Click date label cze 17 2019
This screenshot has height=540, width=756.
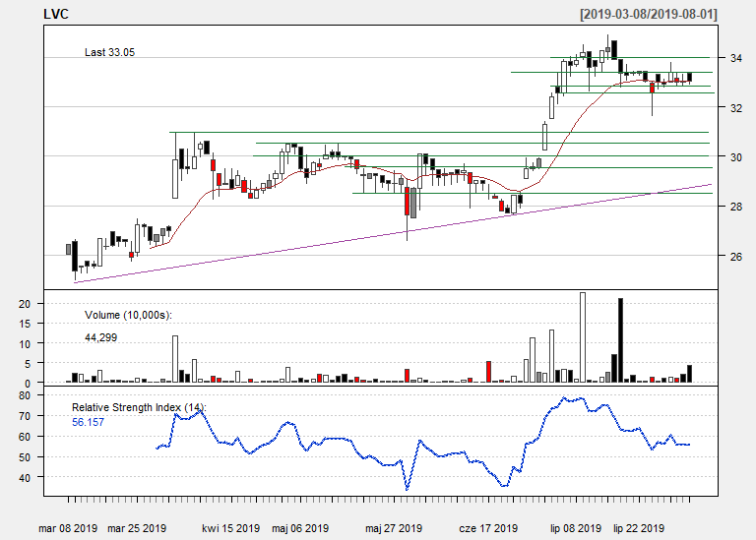click(488, 528)
